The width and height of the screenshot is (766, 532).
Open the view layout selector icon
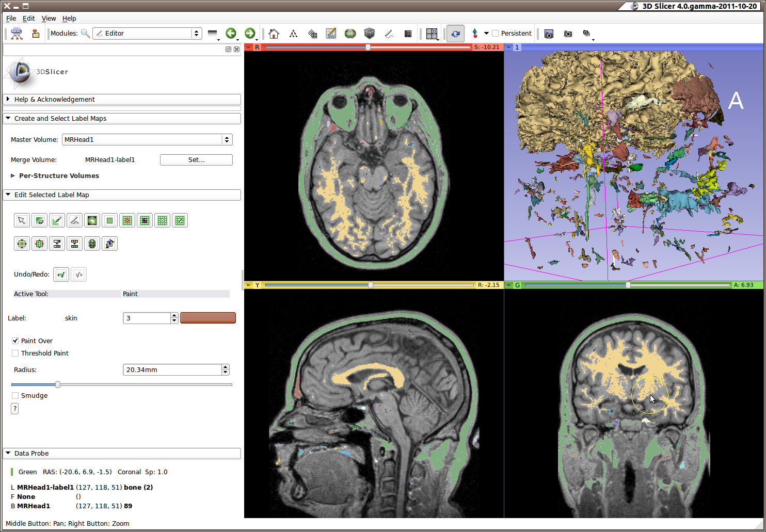click(432, 34)
